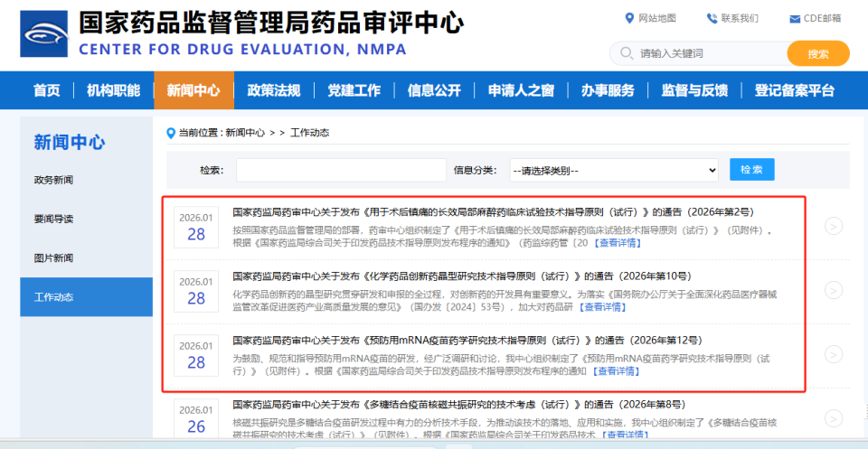Click the location pin icon before 当前位置

tap(171, 134)
